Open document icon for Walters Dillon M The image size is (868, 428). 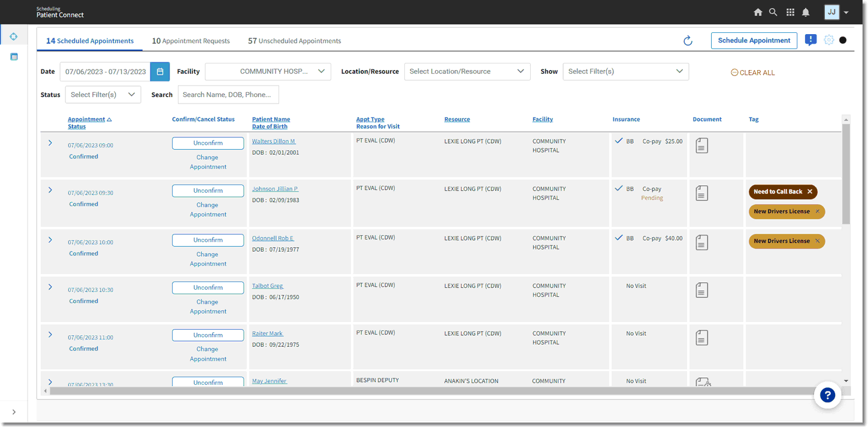(x=701, y=145)
